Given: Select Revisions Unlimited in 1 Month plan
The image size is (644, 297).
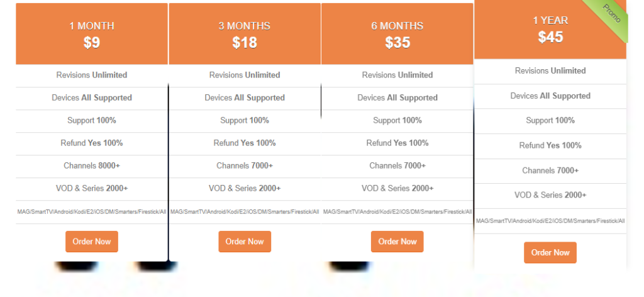Looking at the screenshot, I should [92, 75].
